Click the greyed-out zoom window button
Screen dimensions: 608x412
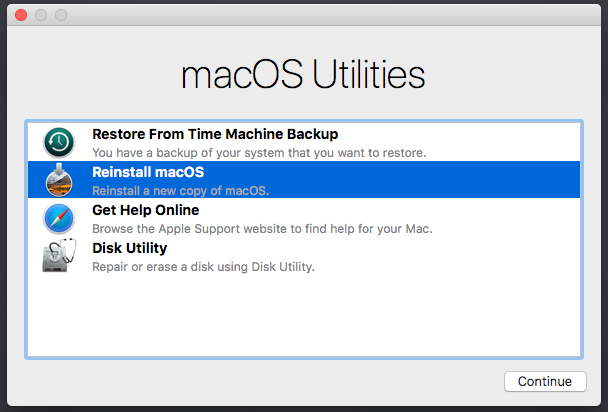(x=62, y=16)
